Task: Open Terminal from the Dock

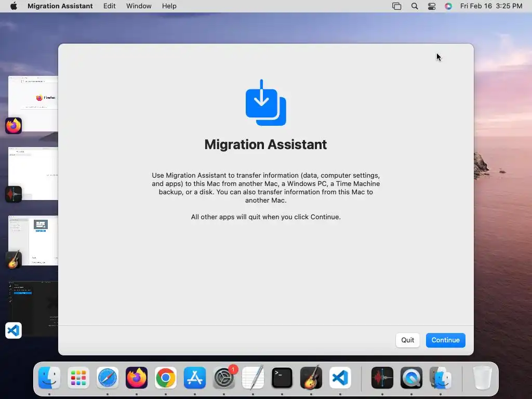Action: (x=282, y=378)
